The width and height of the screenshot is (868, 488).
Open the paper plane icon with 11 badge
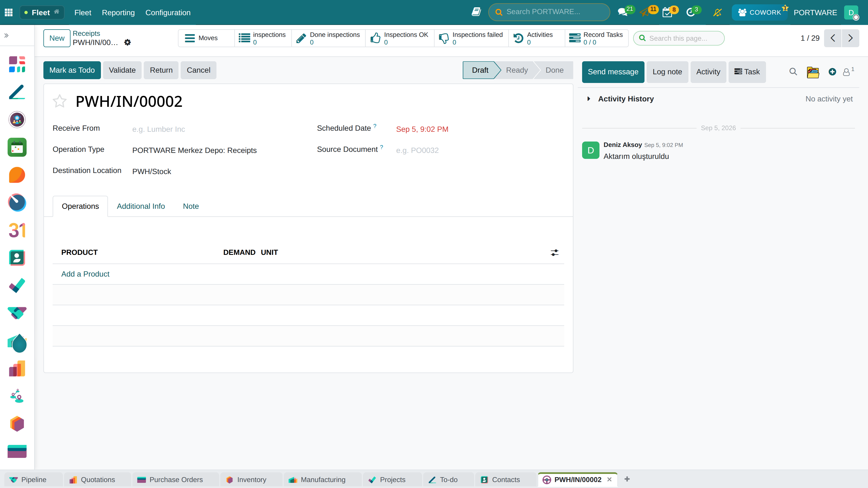[644, 12]
